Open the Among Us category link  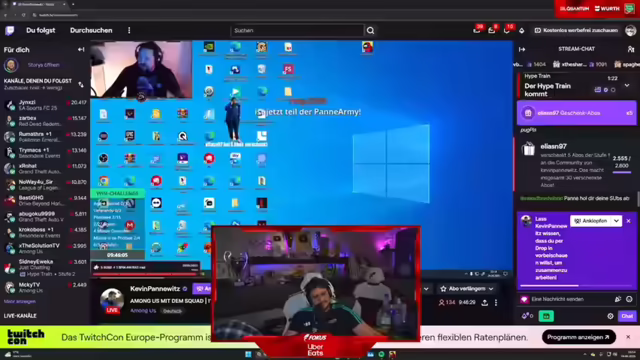(143, 311)
